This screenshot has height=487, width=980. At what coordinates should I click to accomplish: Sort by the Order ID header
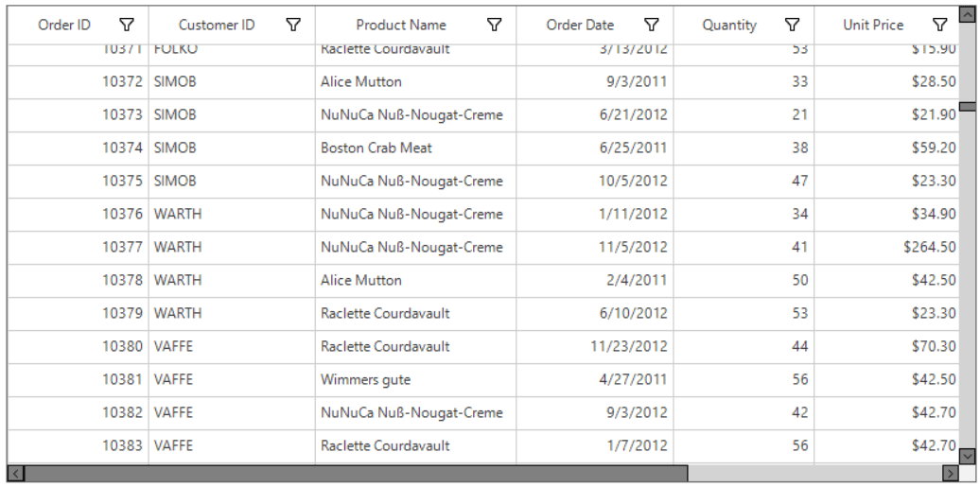click(63, 25)
